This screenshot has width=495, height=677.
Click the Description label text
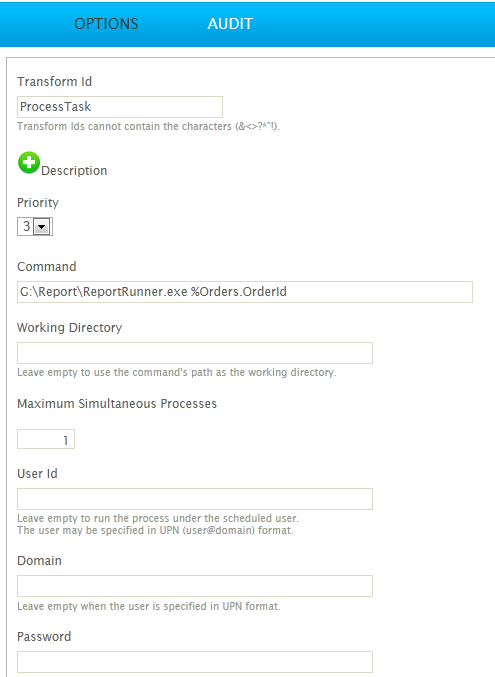click(74, 171)
